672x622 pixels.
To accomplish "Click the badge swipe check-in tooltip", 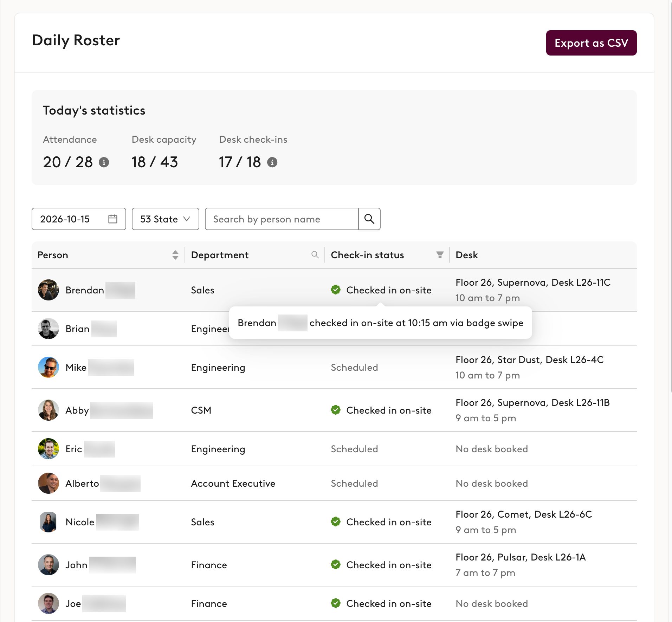I will 380,323.
